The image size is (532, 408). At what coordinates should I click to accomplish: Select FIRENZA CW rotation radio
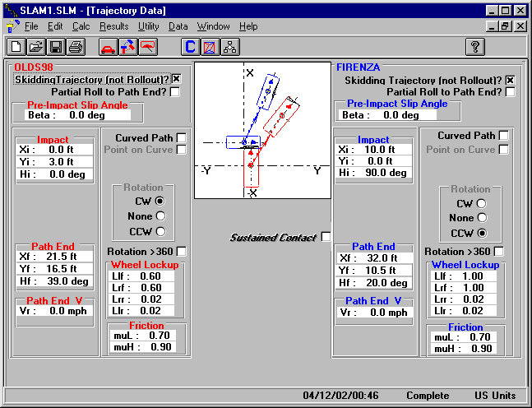[x=482, y=203]
